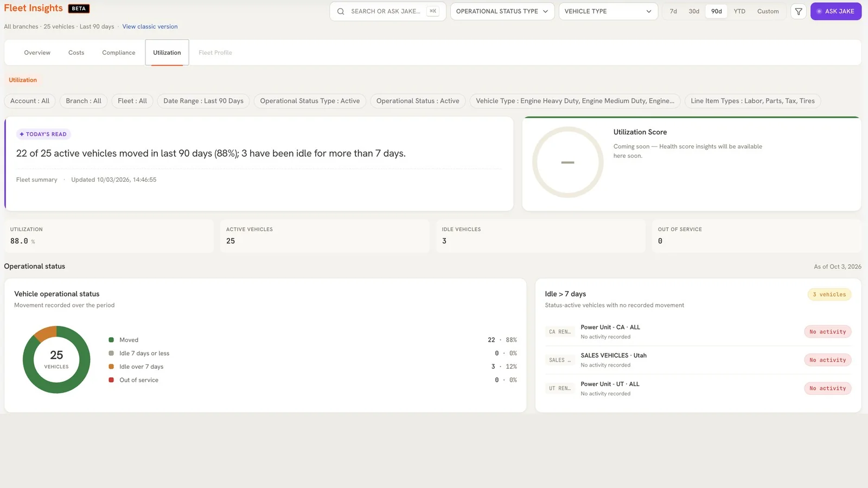The image size is (868, 488).
Task: Switch to the Compliance tab
Action: 119,53
